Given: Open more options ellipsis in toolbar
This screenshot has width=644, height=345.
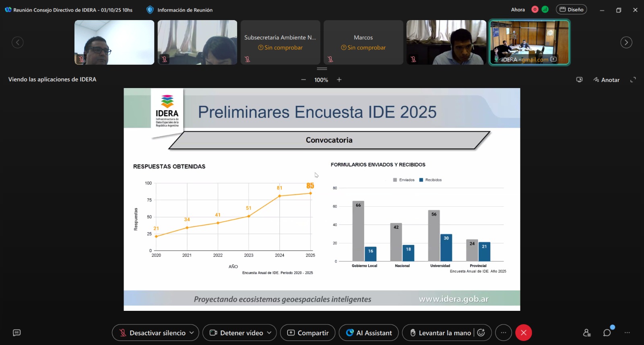Looking at the screenshot, I should click(504, 333).
